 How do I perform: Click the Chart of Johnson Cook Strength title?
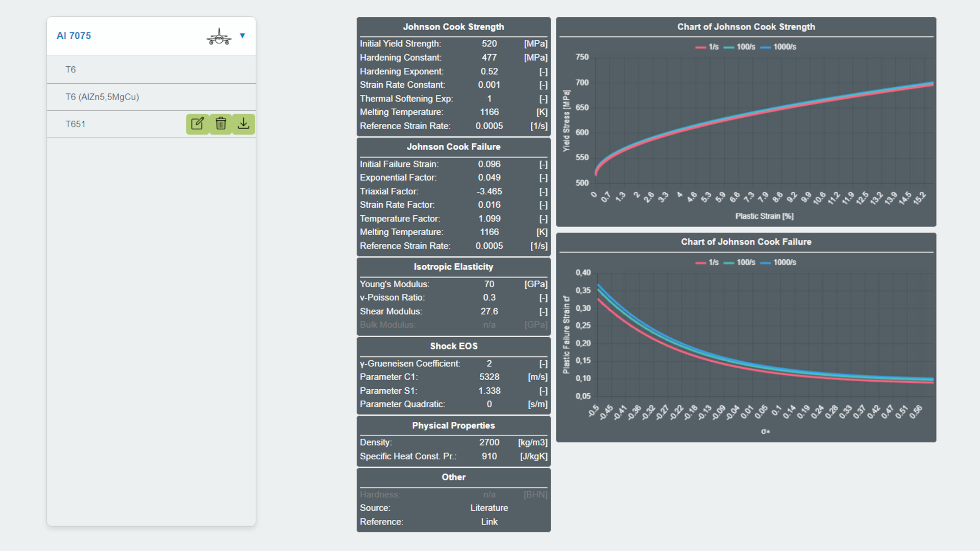point(746,27)
